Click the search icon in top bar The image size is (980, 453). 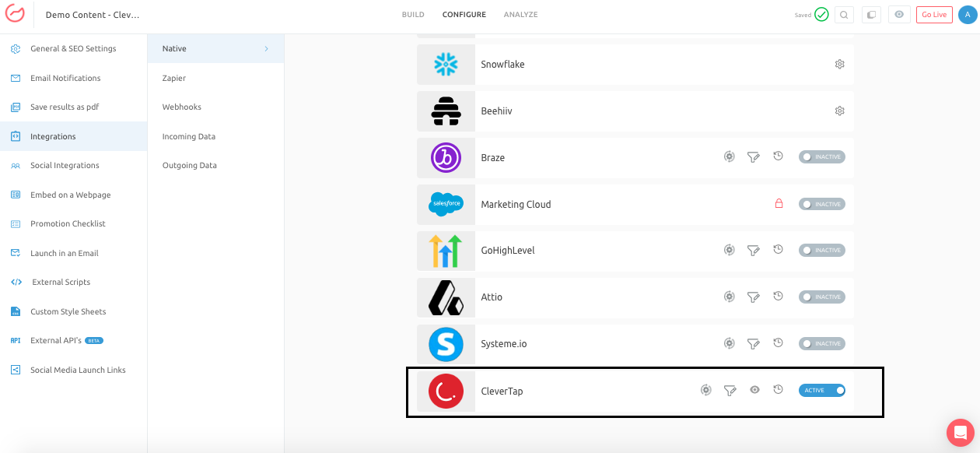click(x=844, y=15)
